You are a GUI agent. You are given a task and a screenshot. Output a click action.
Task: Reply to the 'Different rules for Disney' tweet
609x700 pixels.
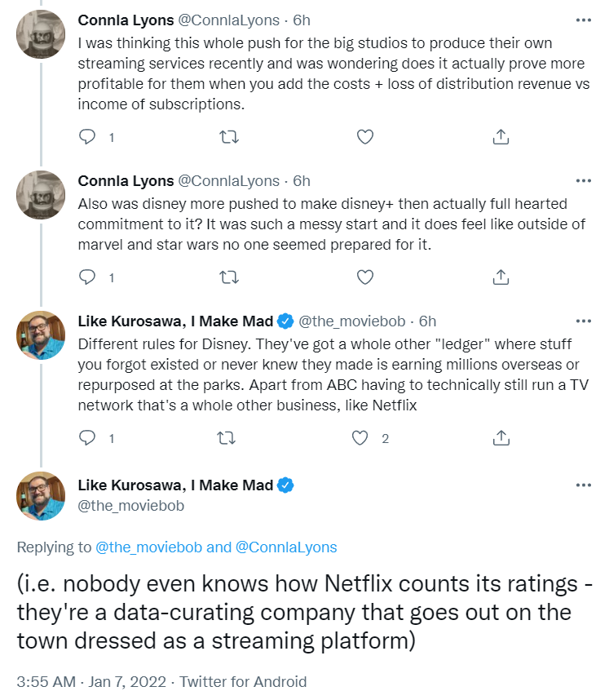point(87,438)
